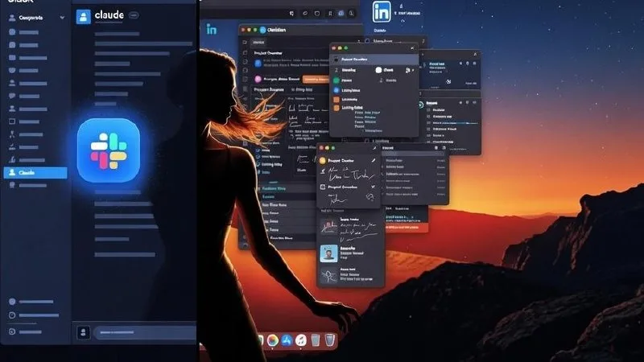The image size is (644, 362).
Task: Click the magnifier search icon in top toolbar
Action: tap(351, 14)
